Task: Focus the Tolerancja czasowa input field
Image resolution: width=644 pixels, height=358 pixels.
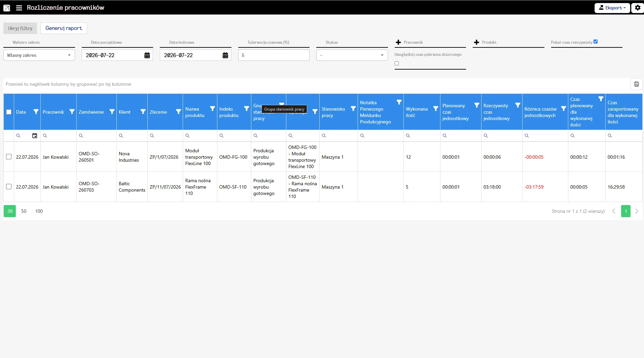Action: (x=274, y=55)
